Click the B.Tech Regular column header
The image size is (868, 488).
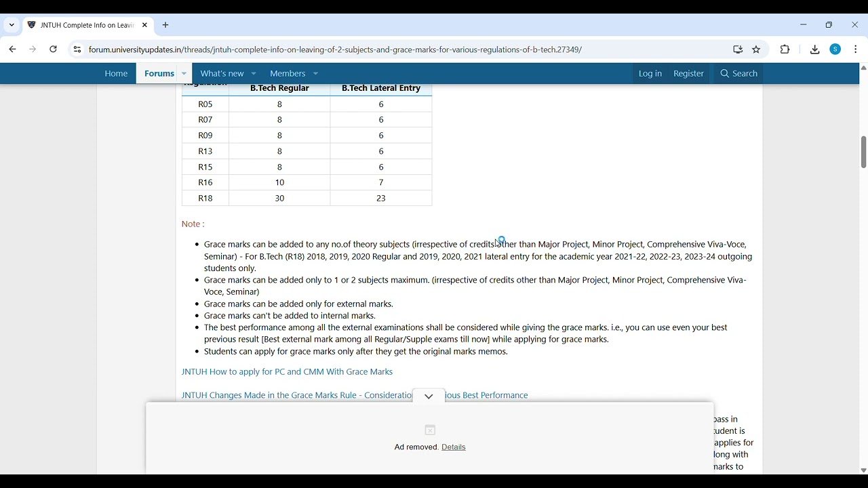pyautogui.click(x=279, y=89)
